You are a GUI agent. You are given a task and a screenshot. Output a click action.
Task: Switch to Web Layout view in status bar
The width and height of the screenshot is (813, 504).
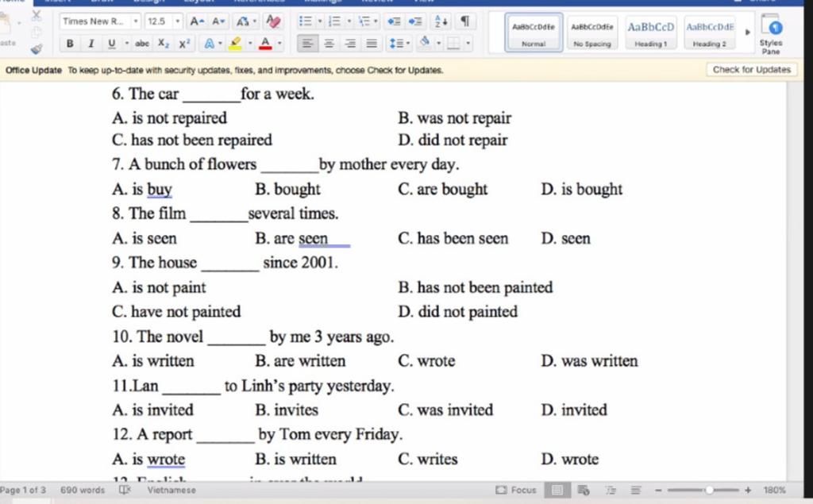[x=584, y=490]
